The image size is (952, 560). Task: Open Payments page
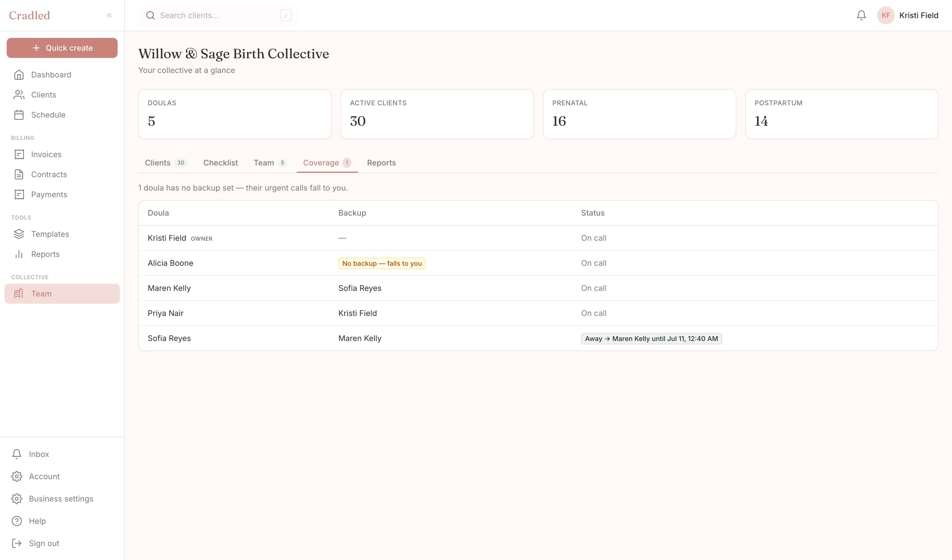click(62, 194)
